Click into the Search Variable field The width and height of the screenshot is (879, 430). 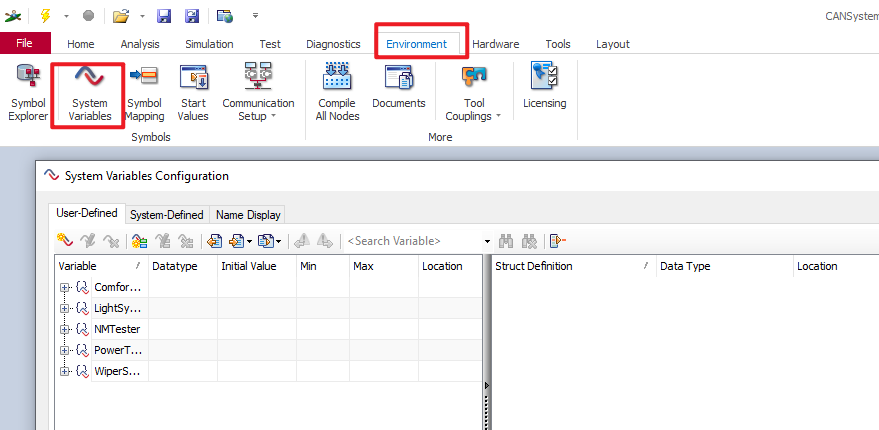(413, 241)
